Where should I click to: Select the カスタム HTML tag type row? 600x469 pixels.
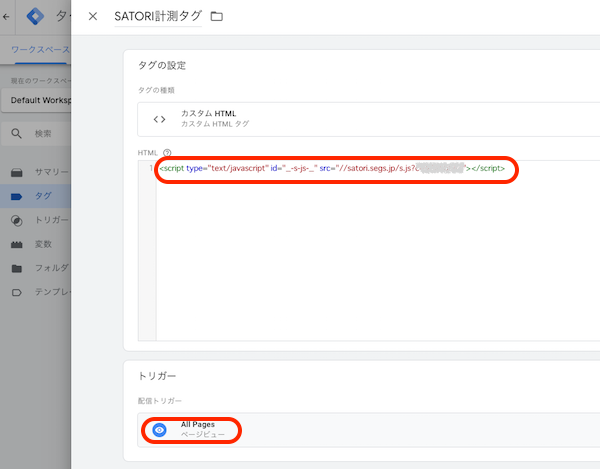coord(368,119)
